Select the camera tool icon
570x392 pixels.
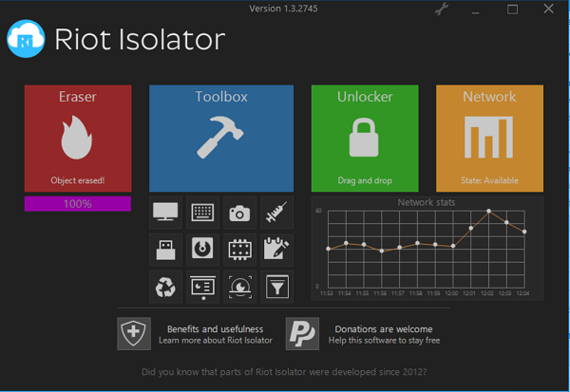click(x=239, y=213)
